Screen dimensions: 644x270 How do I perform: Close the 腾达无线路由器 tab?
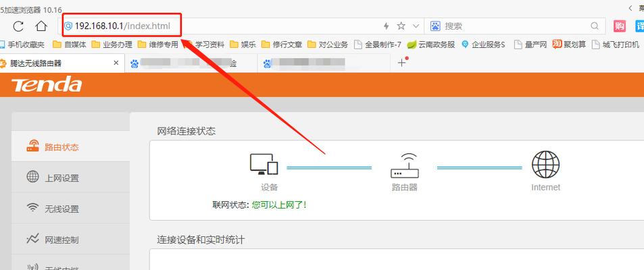click(x=116, y=63)
